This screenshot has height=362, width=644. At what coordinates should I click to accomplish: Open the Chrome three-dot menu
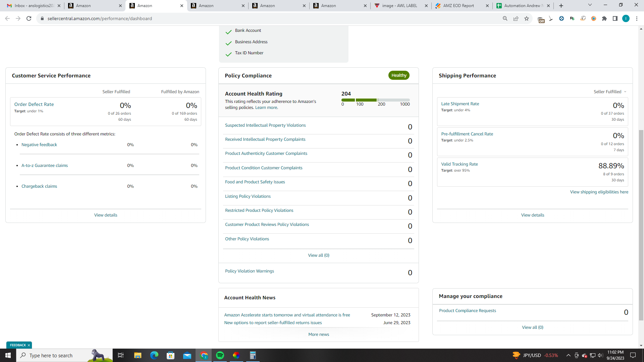coord(637,18)
